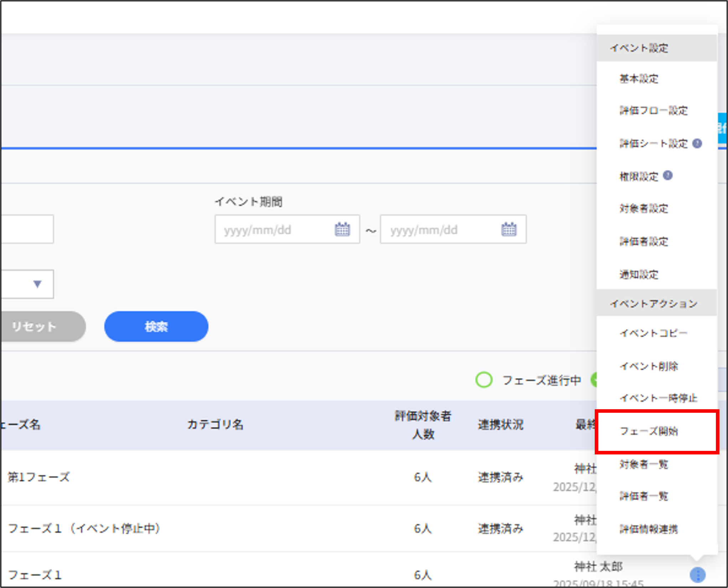Choose イベント一時停止 from the action menu

(659, 399)
